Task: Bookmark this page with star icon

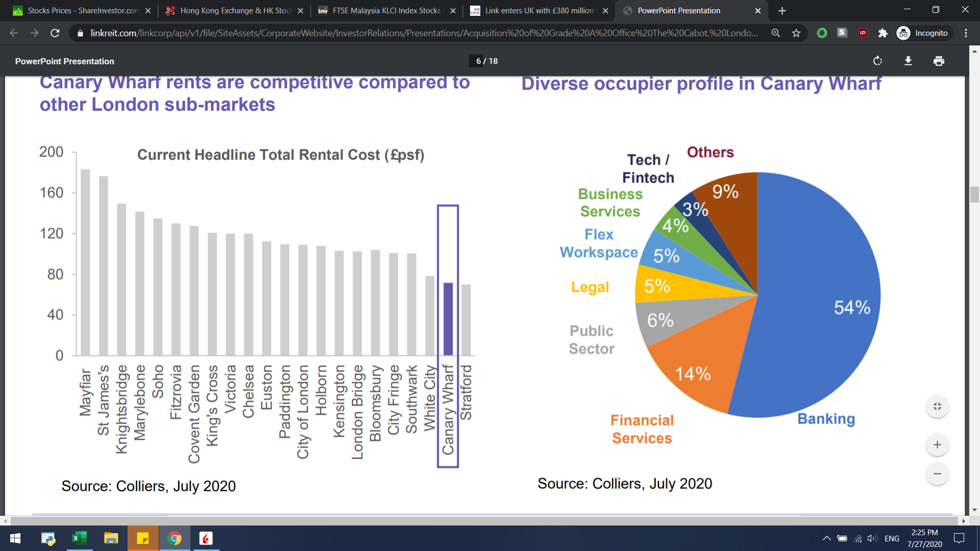Action: (x=796, y=33)
